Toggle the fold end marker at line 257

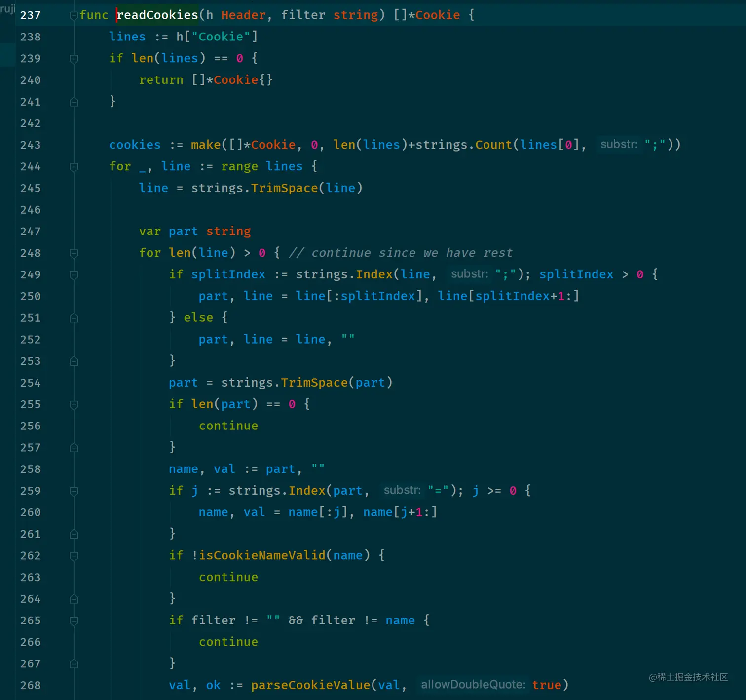(x=74, y=448)
